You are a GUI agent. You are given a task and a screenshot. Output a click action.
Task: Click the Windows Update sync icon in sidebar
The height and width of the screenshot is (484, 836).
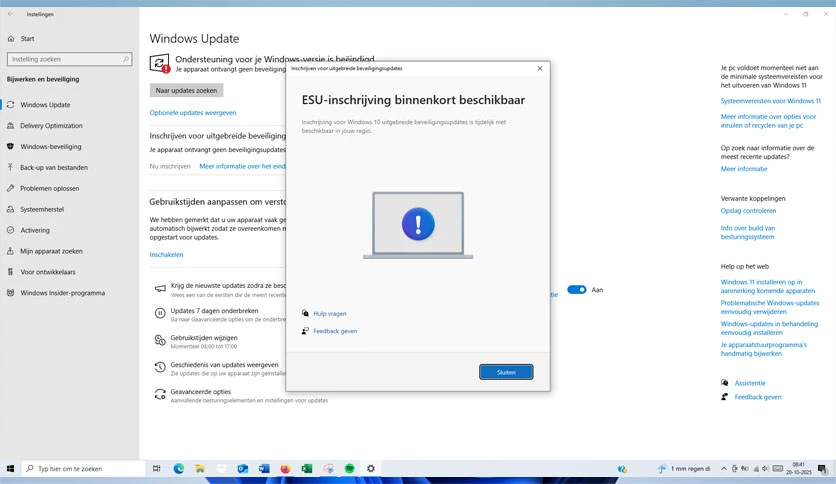pos(10,104)
